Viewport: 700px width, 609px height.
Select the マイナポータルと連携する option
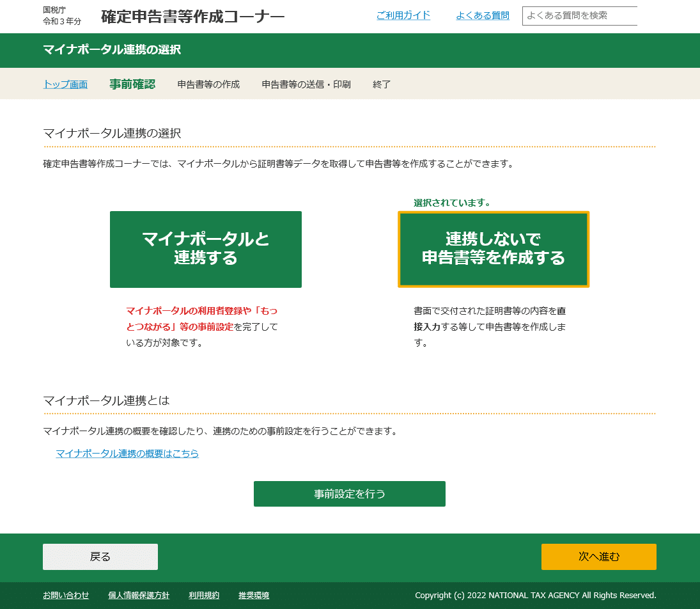pyautogui.click(x=205, y=249)
